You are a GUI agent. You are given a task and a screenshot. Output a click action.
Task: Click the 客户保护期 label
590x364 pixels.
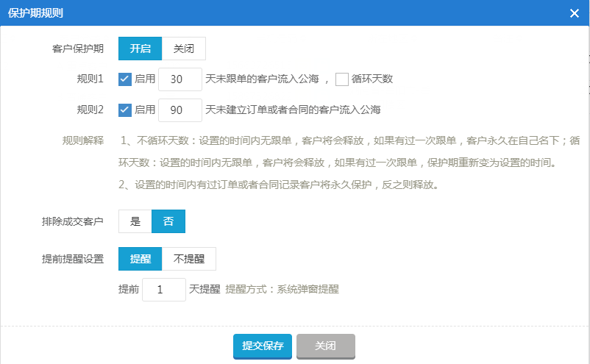[x=77, y=49]
